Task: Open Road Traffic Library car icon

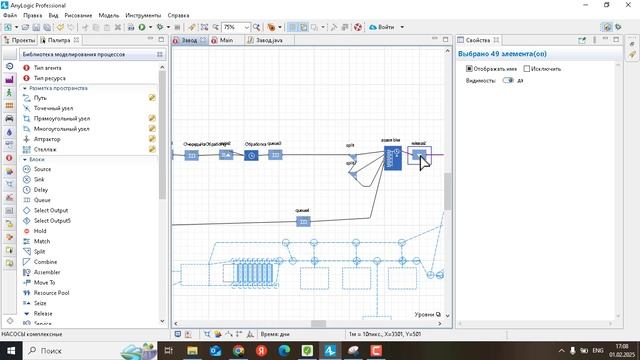Action: point(9,119)
